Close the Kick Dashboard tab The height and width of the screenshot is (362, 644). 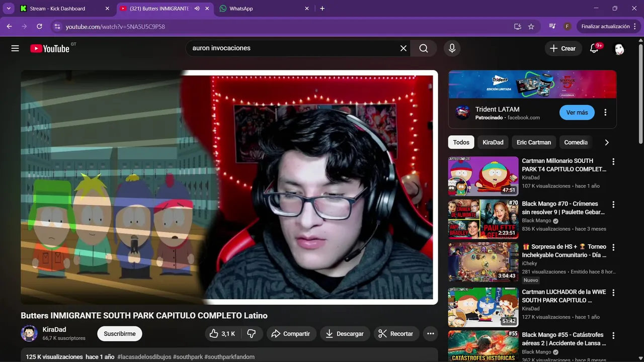pos(107,9)
